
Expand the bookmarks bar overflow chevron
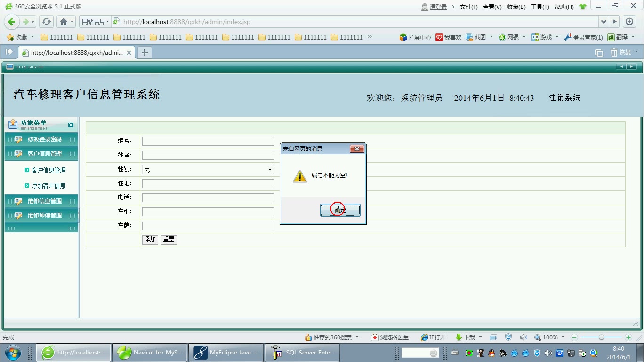coord(370,37)
